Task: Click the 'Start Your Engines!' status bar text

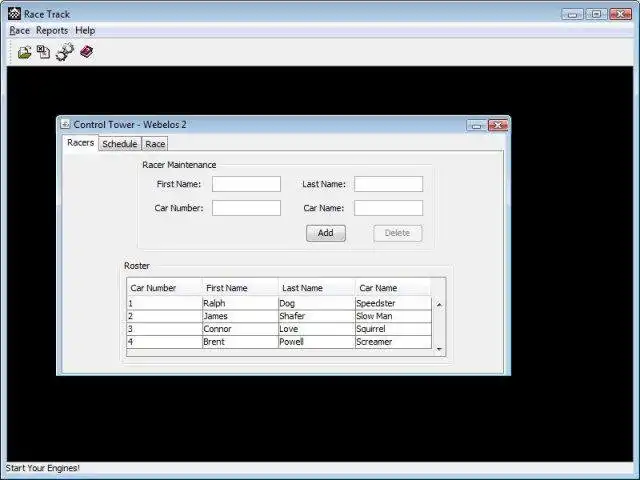Action: (42, 468)
